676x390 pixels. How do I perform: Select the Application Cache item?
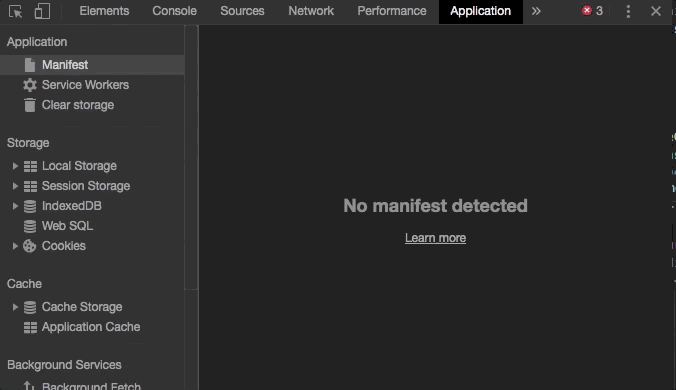tap(91, 327)
